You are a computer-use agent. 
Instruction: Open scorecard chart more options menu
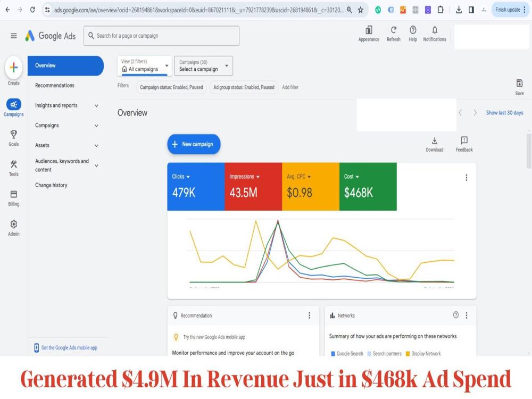click(467, 178)
